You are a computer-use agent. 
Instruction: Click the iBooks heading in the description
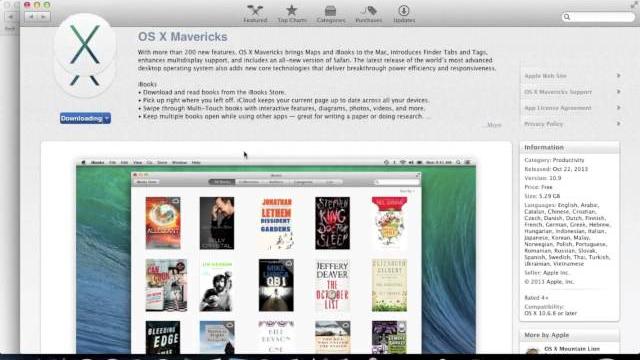click(147, 84)
